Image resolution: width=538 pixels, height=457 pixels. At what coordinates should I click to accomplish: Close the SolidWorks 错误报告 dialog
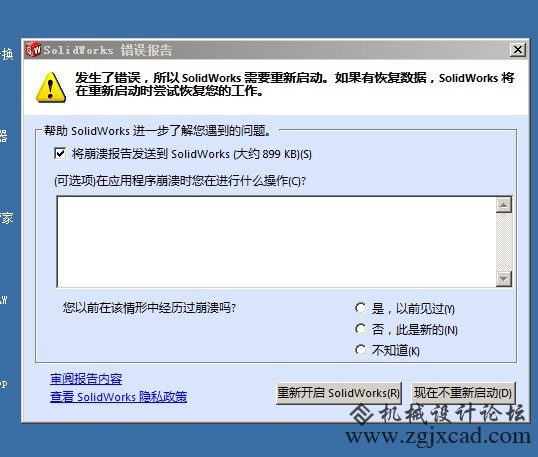pos(518,50)
